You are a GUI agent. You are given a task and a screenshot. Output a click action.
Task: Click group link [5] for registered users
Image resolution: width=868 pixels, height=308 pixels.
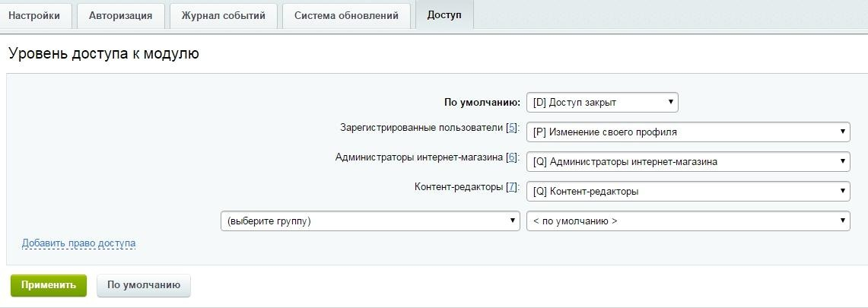tap(512, 128)
